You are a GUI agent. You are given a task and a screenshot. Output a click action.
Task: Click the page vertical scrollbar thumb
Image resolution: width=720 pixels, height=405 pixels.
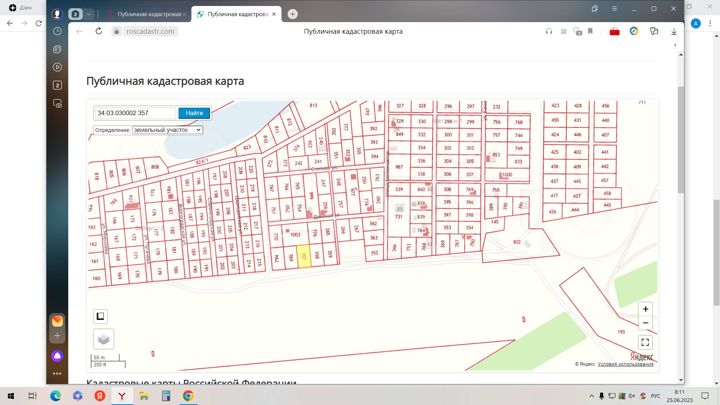pos(681,139)
